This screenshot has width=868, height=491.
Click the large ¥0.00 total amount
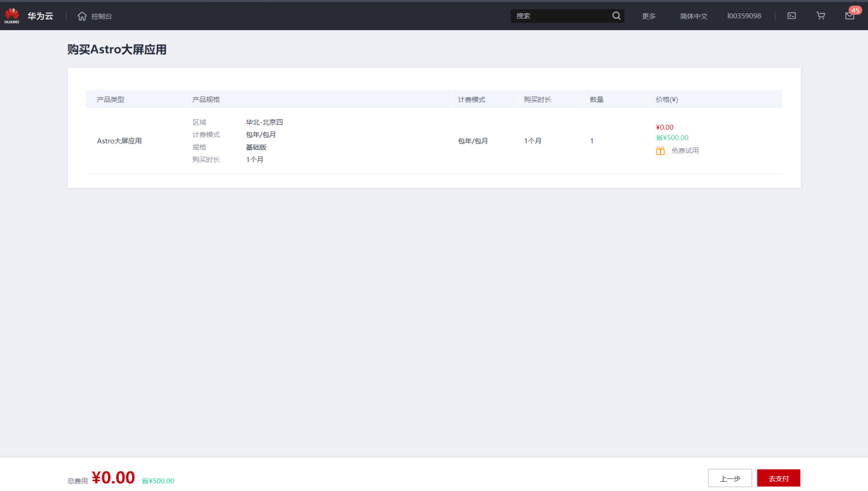114,477
